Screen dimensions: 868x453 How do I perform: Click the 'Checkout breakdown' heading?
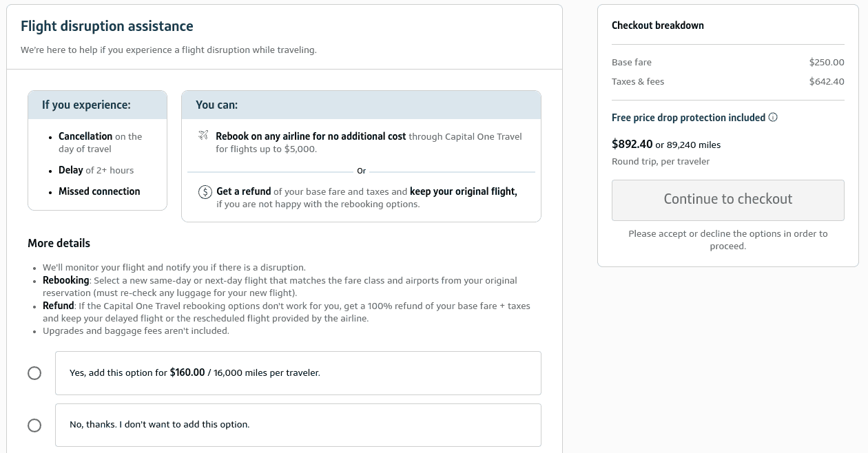click(x=658, y=25)
